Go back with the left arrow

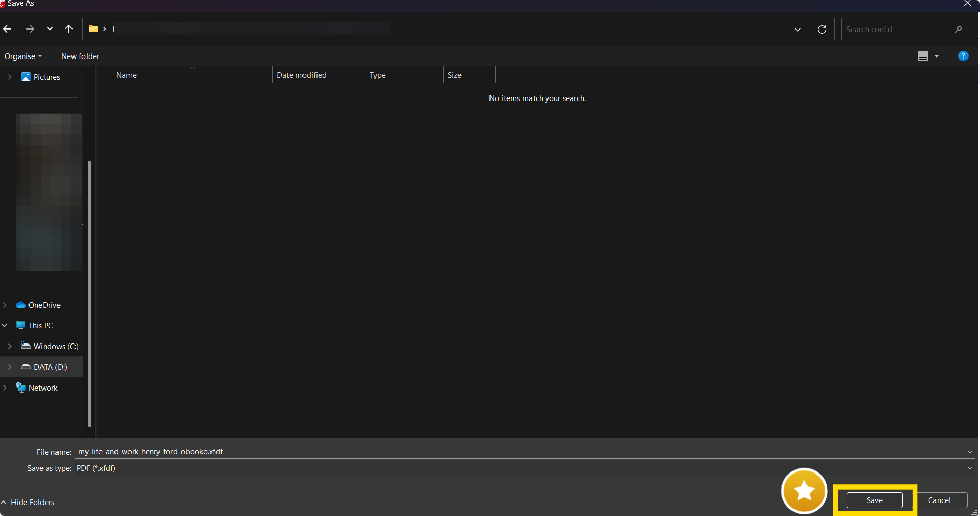7,29
